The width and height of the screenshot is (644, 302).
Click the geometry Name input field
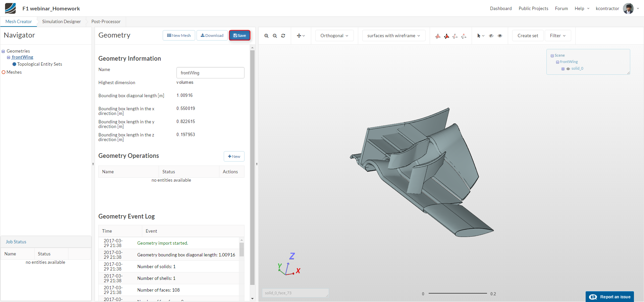point(210,73)
